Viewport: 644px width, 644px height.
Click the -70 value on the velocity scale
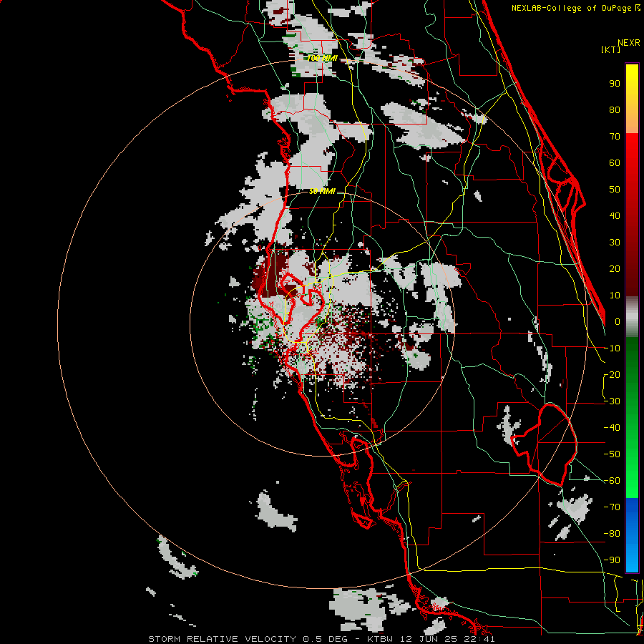point(612,507)
